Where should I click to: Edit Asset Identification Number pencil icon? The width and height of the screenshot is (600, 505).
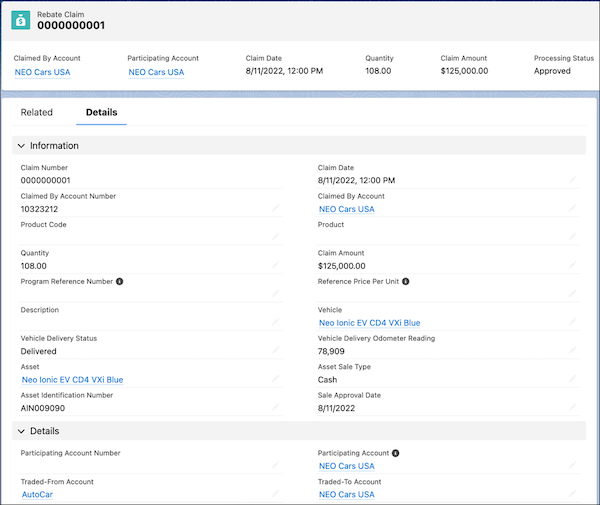pyautogui.click(x=276, y=407)
